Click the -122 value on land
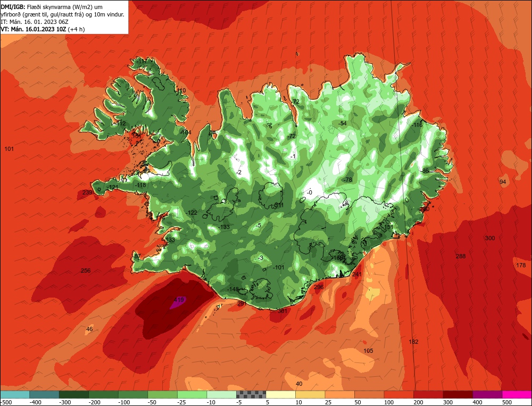Viewport: 532px width, 406px height. [192, 213]
